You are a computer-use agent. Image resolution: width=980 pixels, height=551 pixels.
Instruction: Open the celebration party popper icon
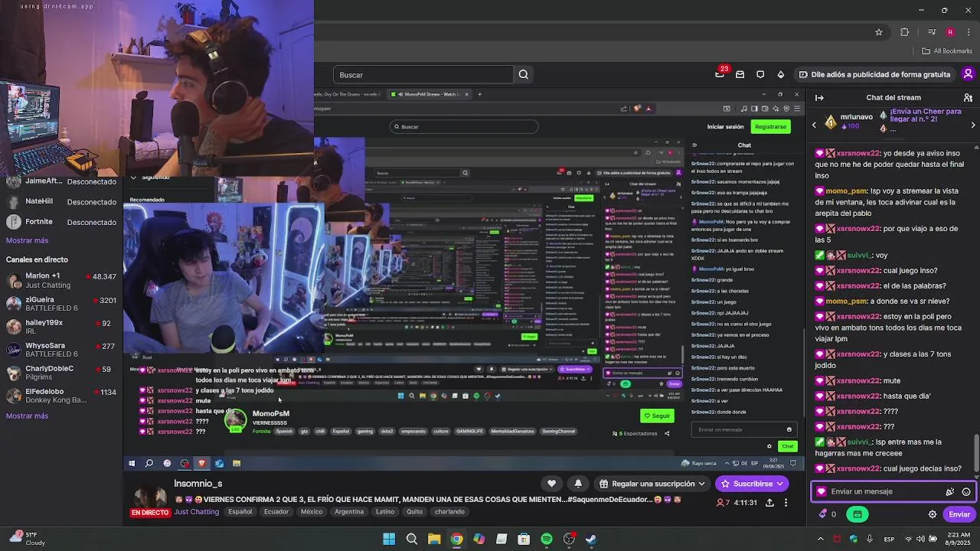tap(950, 491)
